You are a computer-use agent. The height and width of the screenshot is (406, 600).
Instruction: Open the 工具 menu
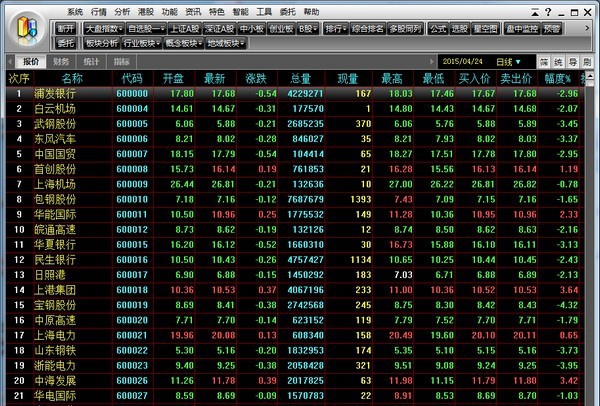[x=264, y=12]
